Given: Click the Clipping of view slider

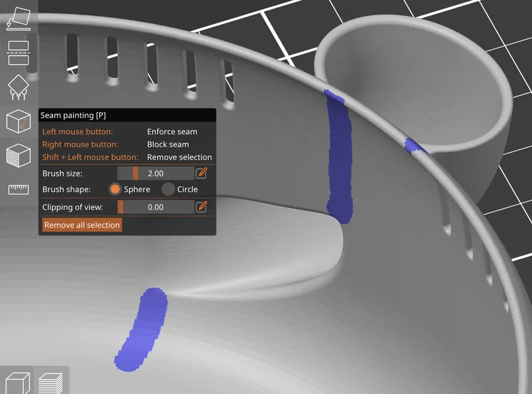Looking at the screenshot, I should (x=156, y=207).
